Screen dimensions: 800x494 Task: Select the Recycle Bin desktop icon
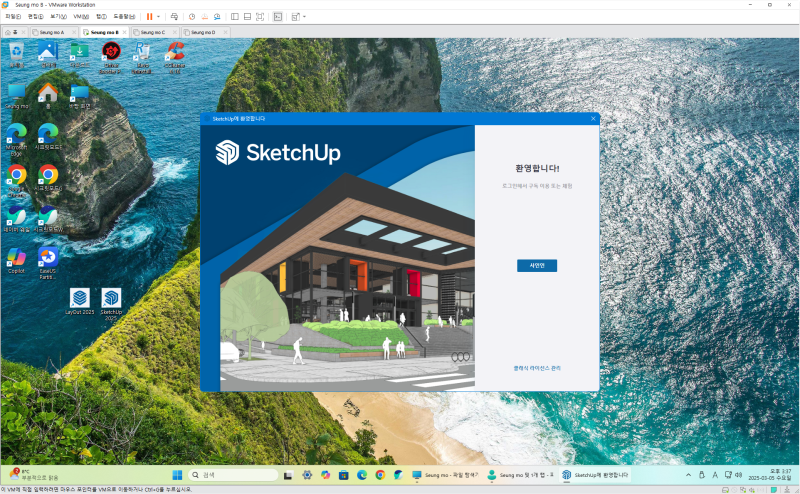(16, 56)
